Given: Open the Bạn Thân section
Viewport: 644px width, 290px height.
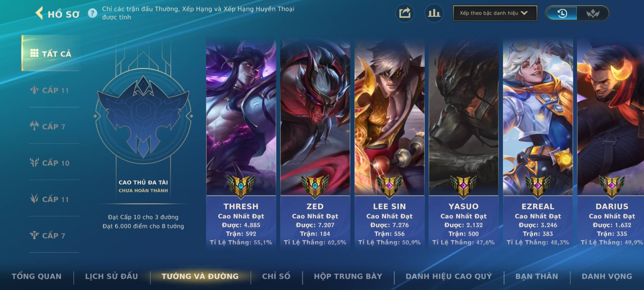Looking at the screenshot, I should (x=537, y=276).
